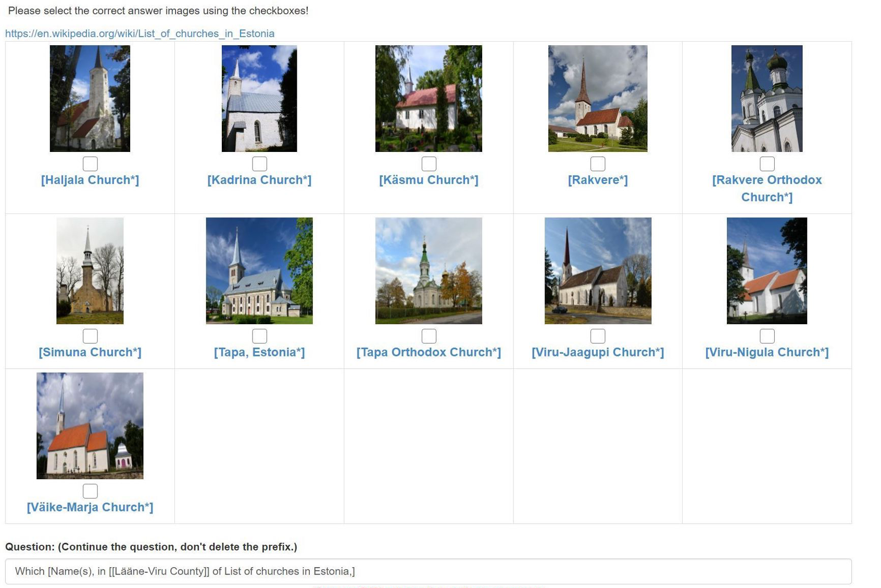881x588 pixels.
Task: Click the Tapa Orthodox Church photo
Action: pyautogui.click(x=429, y=271)
